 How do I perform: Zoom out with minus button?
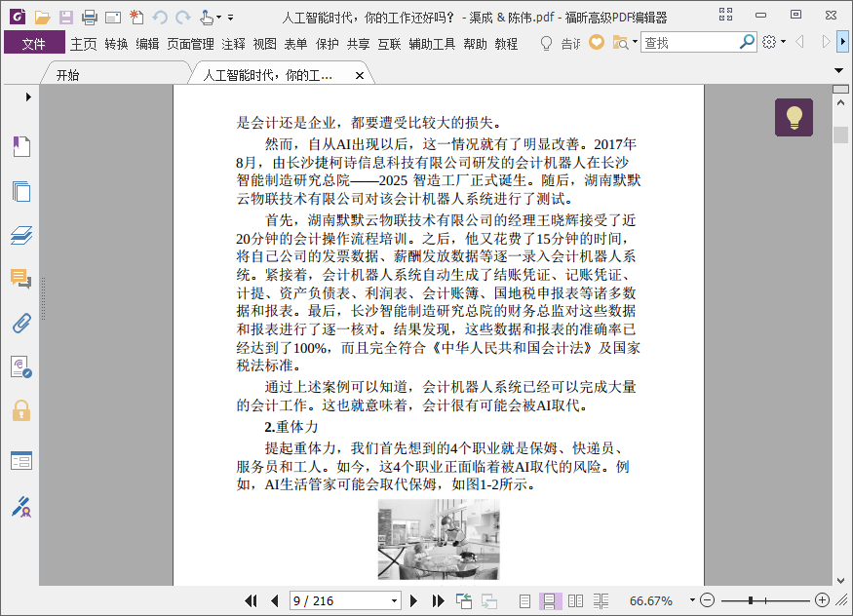(x=707, y=600)
